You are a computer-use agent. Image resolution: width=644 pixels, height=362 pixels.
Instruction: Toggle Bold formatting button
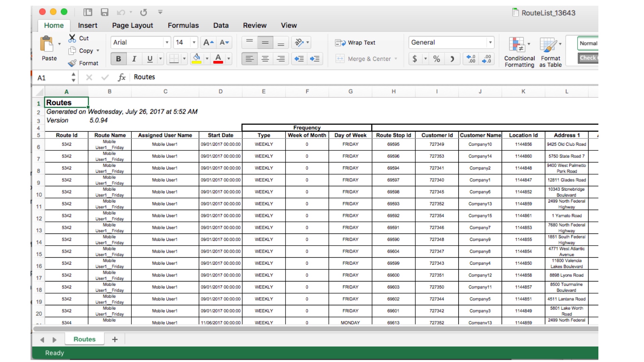click(118, 59)
